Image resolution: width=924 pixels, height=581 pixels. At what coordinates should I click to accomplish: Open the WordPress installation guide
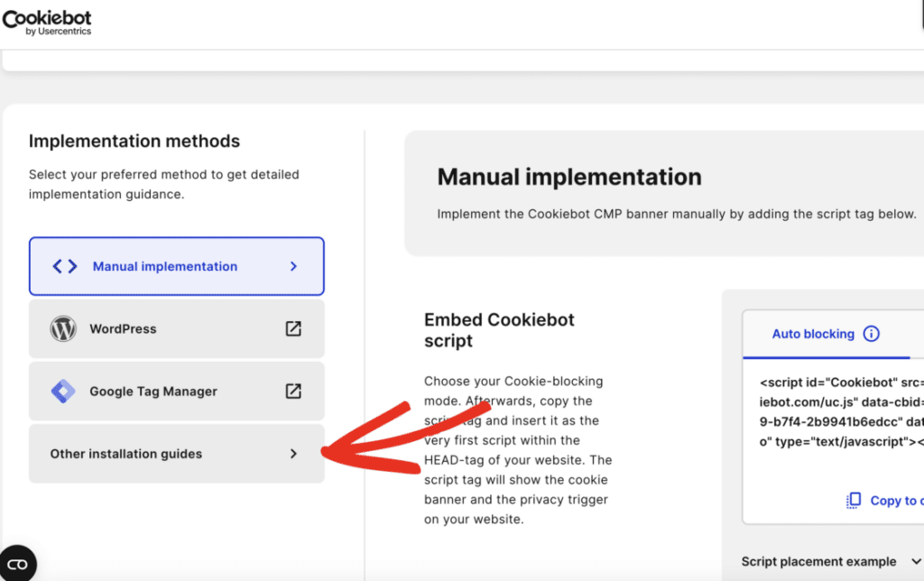tap(125, 328)
